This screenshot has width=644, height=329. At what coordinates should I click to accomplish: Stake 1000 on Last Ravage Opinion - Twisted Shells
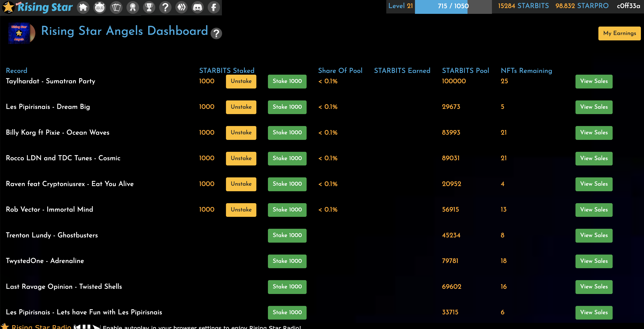pyautogui.click(x=287, y=287)
